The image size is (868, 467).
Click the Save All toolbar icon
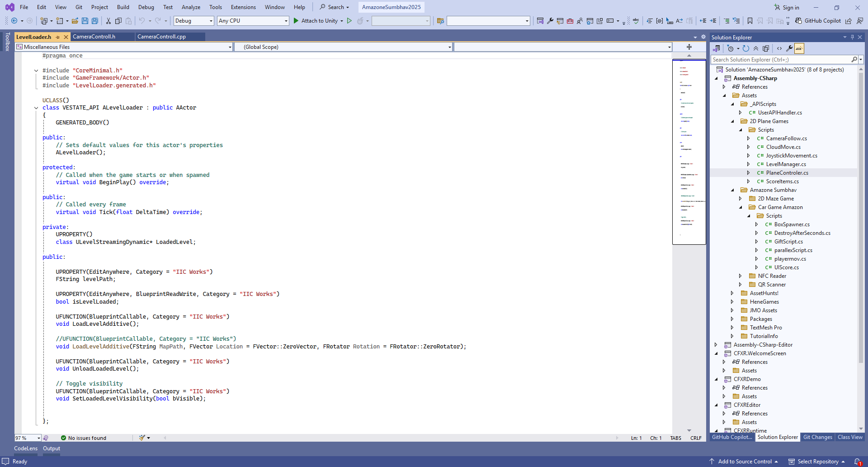[95, 21]
